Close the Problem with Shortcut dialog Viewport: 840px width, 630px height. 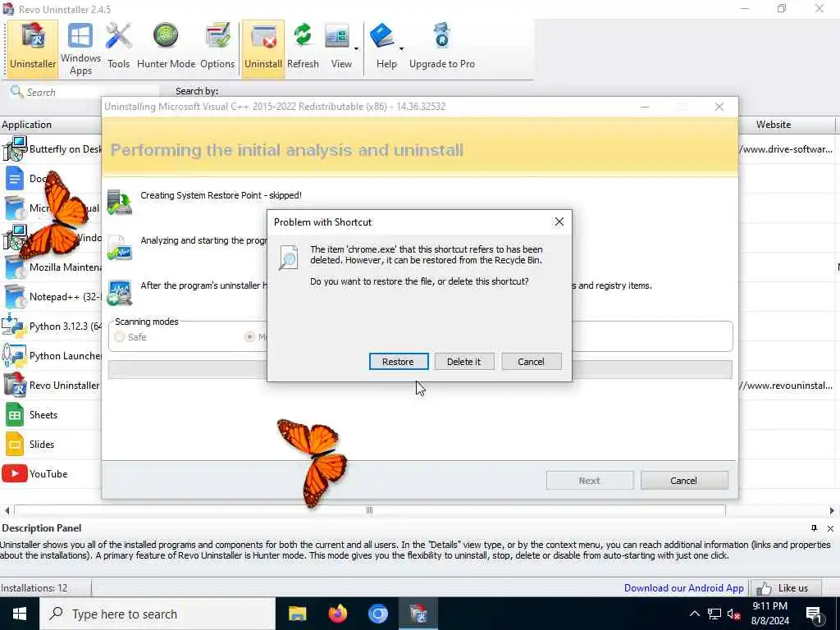point(559,221)
